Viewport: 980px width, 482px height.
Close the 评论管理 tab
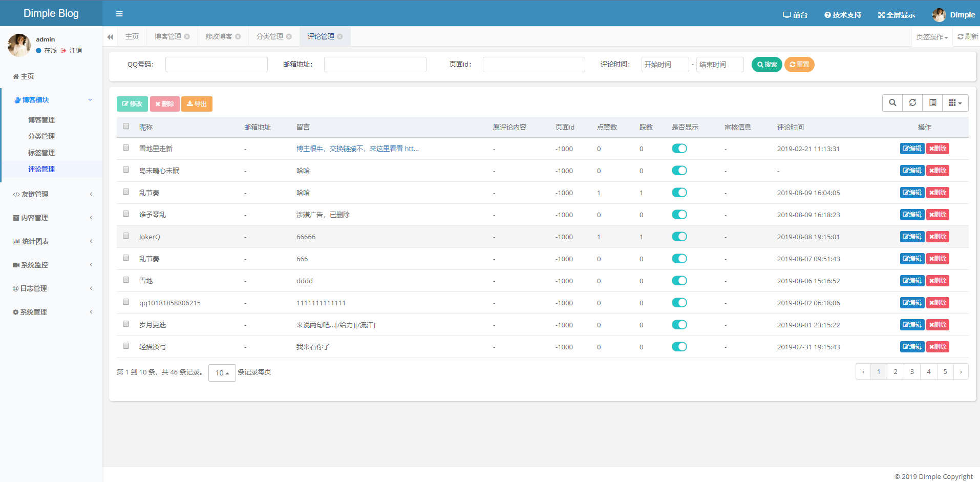[x=340, y=36]
